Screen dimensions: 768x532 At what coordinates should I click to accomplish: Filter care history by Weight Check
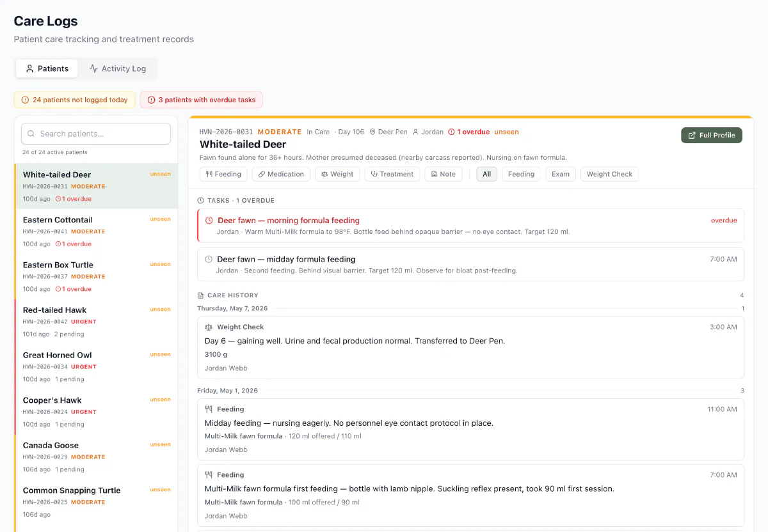pos(609,174)
